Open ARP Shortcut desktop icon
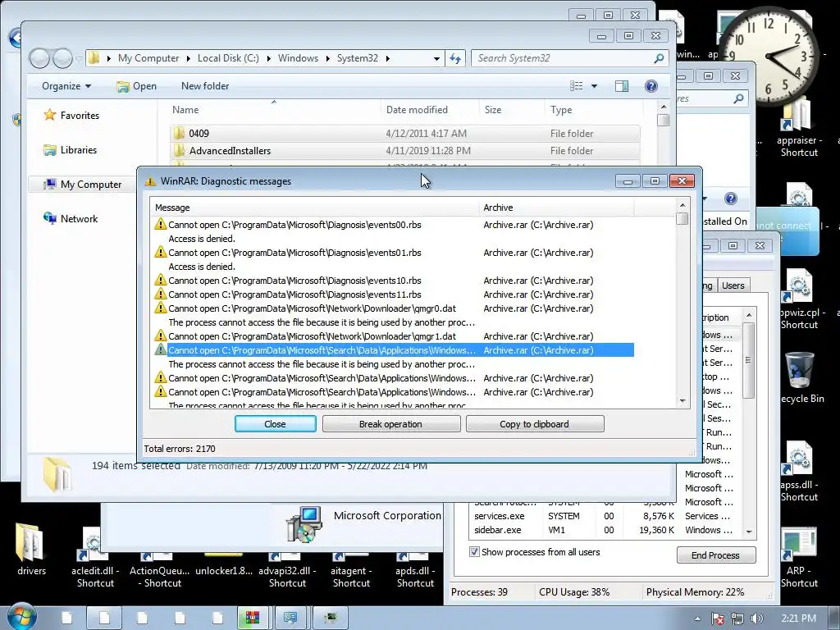The image size is (840, 630). (x=799, y=557)
